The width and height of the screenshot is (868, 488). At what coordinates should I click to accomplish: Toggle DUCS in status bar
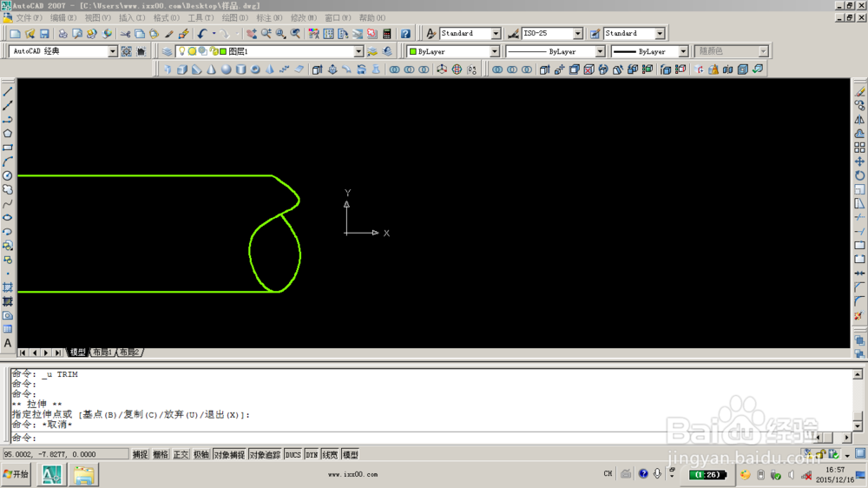point(293,455)
